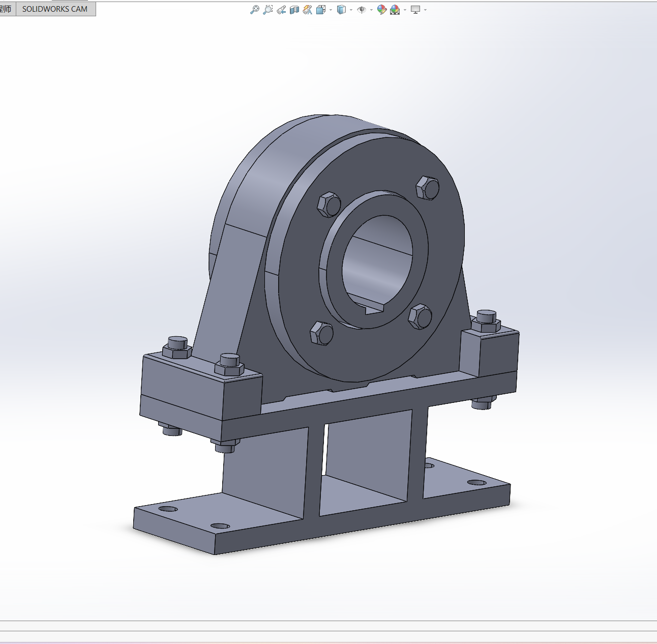Click the Apply Scene icon
This screenshot has width=657, height=644.
395,10
